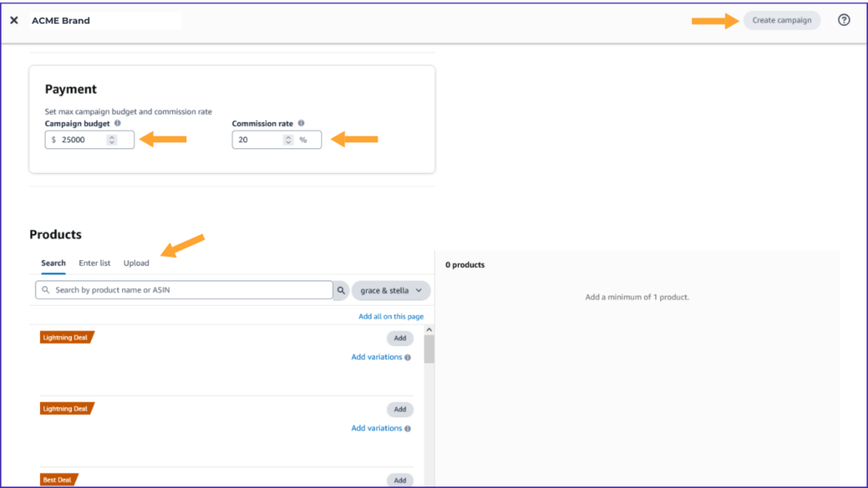Decrease Commission rate using the down arrow
This screenshot has height=488, width=868.
click(287, 143)
